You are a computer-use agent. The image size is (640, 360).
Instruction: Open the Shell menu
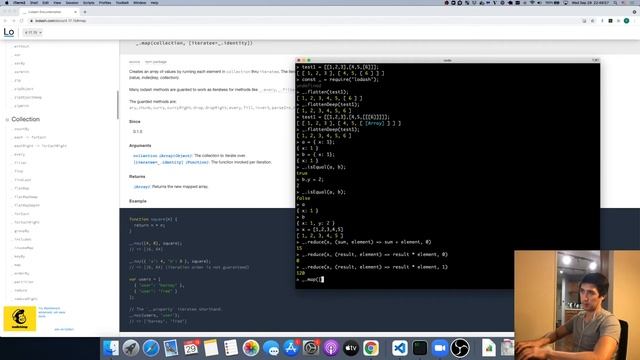click(34, 2)
